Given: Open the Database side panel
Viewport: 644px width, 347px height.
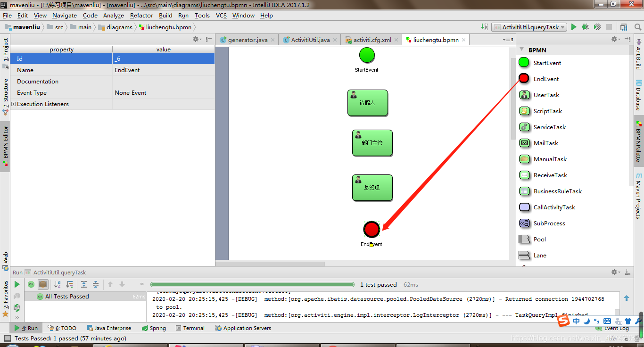Looking at the screenshot, I should (638, 95).
